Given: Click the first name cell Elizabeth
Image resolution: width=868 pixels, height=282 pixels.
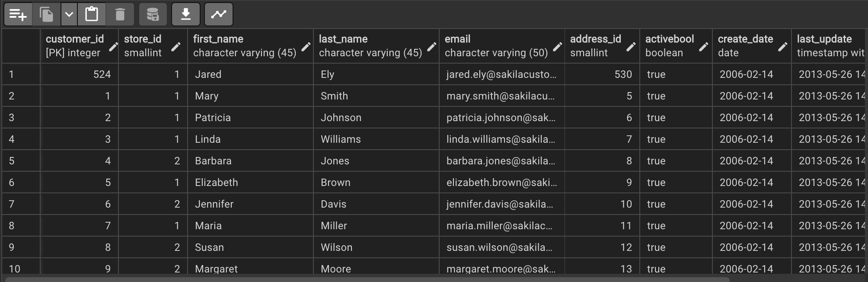Looking at the screenshot, I should pos(251,183).
